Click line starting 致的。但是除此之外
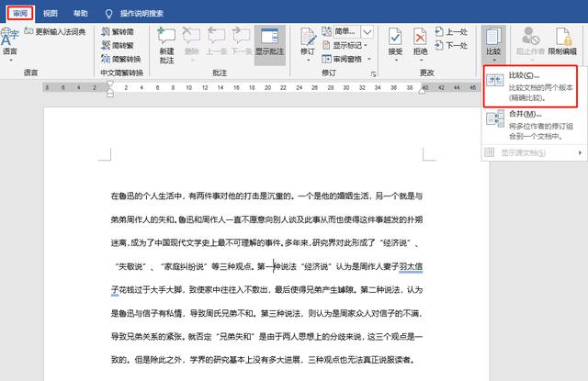Viewport: 588px width, 381px height. pos(263,360)
